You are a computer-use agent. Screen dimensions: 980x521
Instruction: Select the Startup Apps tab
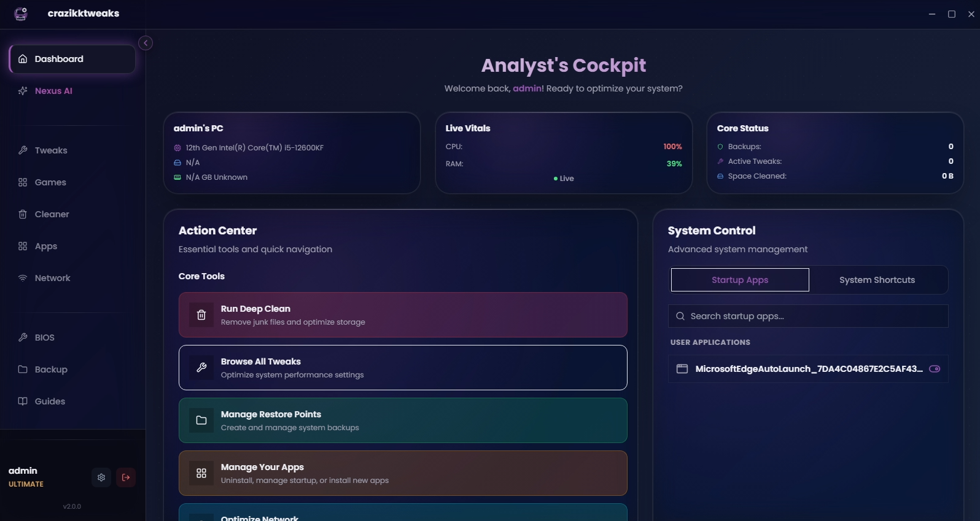click(740, 280)
